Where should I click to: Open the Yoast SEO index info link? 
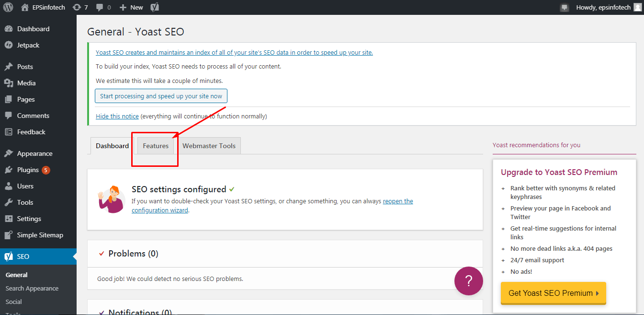pos(234,52)
